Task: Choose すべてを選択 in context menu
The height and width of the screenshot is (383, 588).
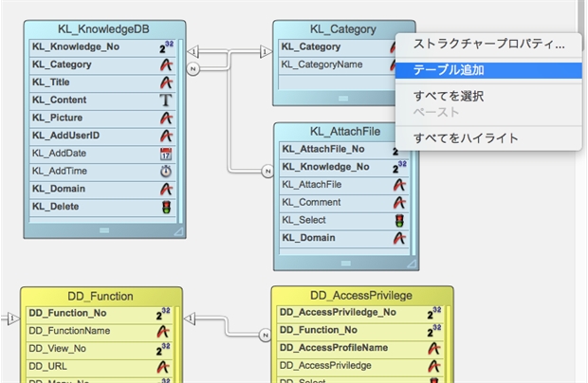Action: point(488,96)
